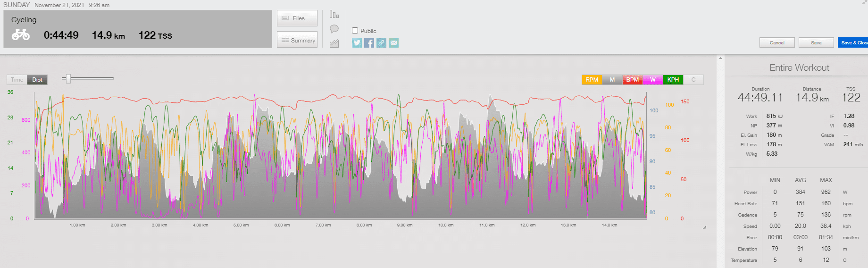Click the chart smoothing slider handle
The image size is (868, 268).
pyautogui.click(x=68, y=79)
